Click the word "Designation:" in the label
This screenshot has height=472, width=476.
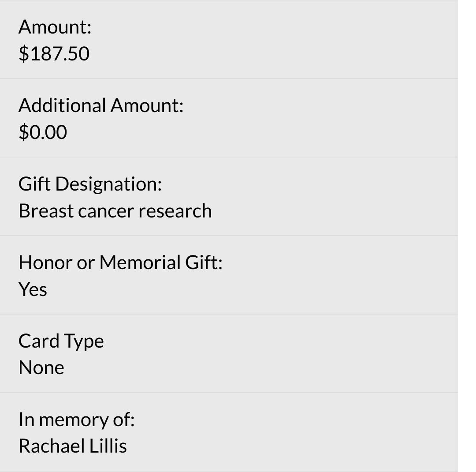click(x=108, y=184)
